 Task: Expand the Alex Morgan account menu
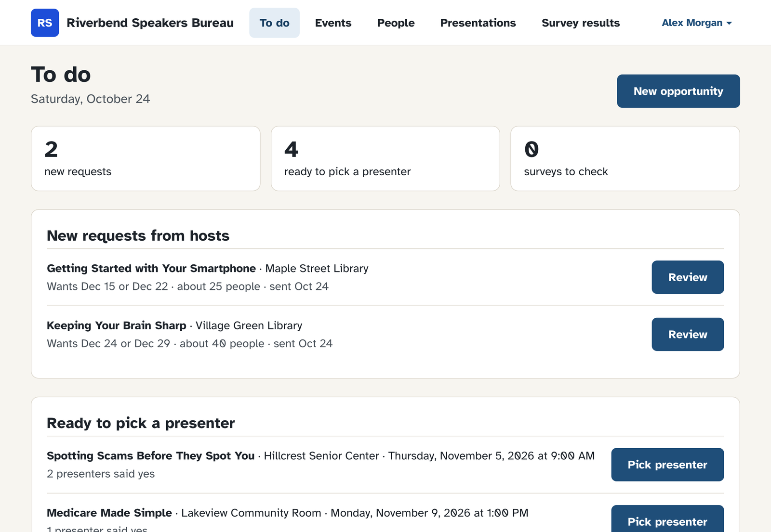pos(697,23)
